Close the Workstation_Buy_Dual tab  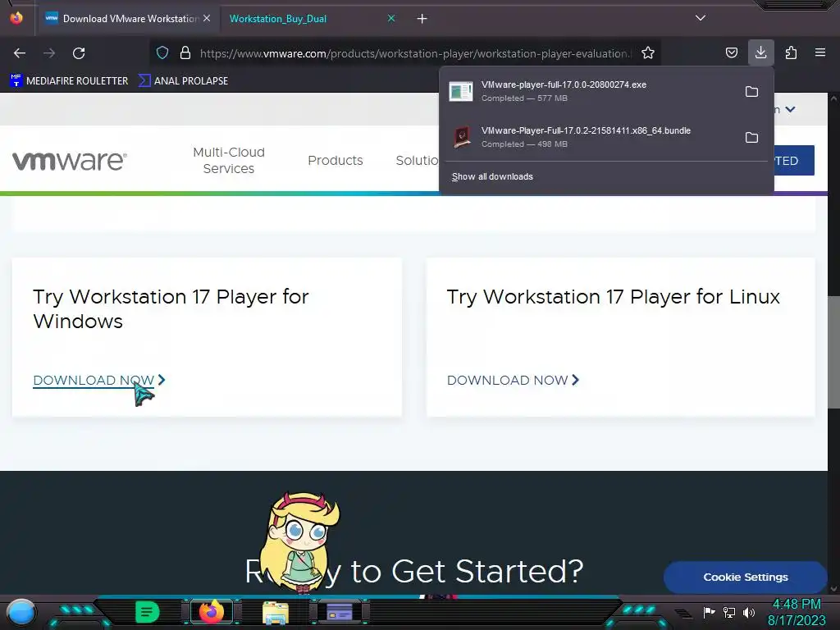point(391,18)
